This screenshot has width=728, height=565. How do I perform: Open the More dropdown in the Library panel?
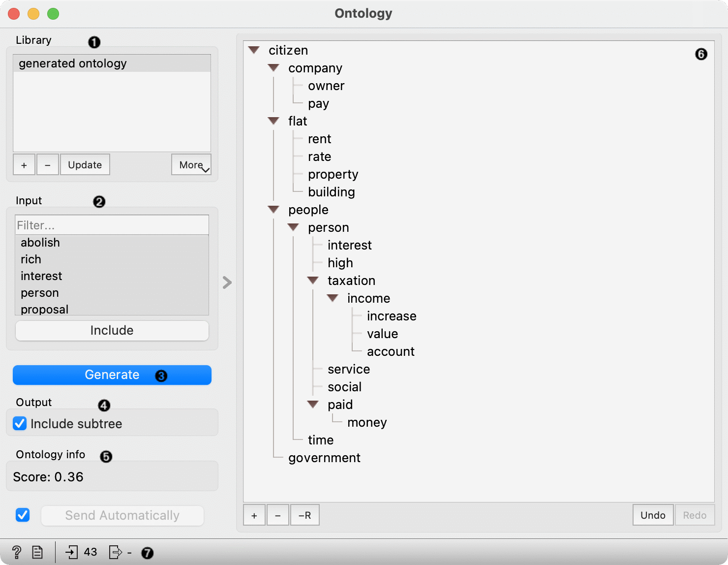point(191,164)
